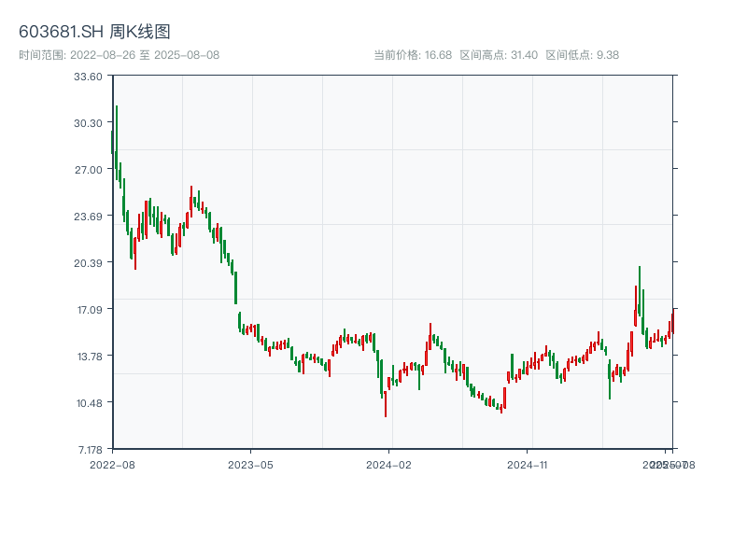Select the 2022-08 x-axis date label
Viewport: 747px width, 560px height.
pos(112,464)
